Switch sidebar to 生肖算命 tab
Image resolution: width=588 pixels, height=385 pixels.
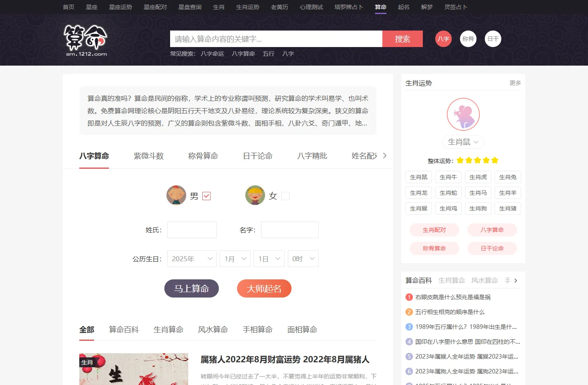(x=452, y=281)
